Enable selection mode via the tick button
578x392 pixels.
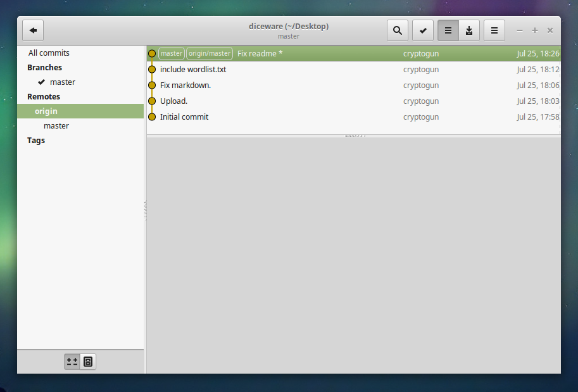(x=422, y=30)
